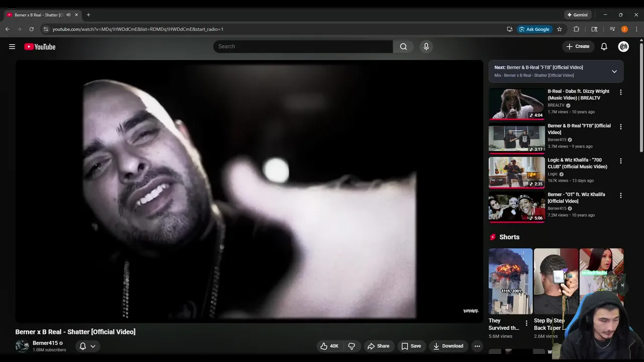This screenshot has width=644, height=362.
Task: Reload the page
Action: [x=31, y=29]
